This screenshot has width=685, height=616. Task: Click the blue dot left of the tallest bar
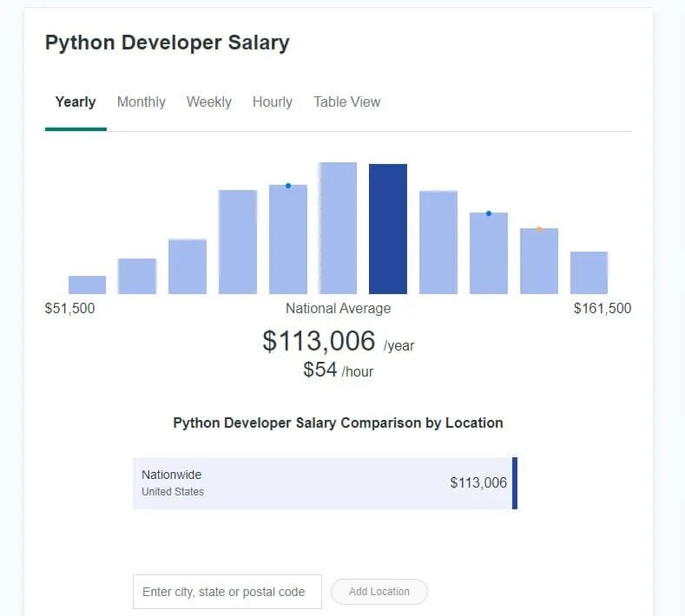(288, 186)
